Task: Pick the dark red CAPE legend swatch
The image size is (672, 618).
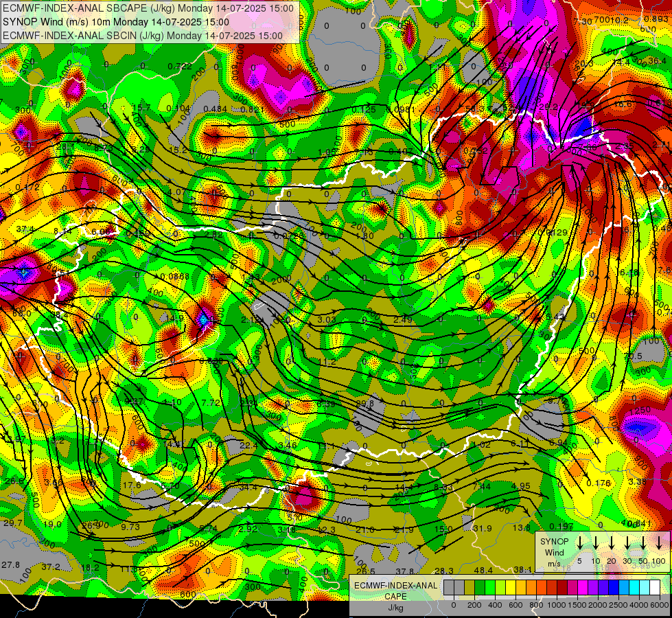Action: pos(562,588)
